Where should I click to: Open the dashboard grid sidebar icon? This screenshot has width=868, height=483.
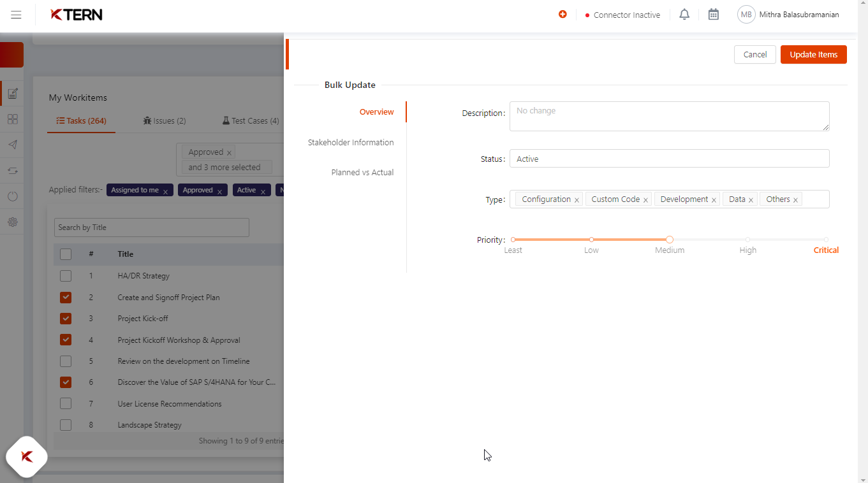(x=13, y=119)
